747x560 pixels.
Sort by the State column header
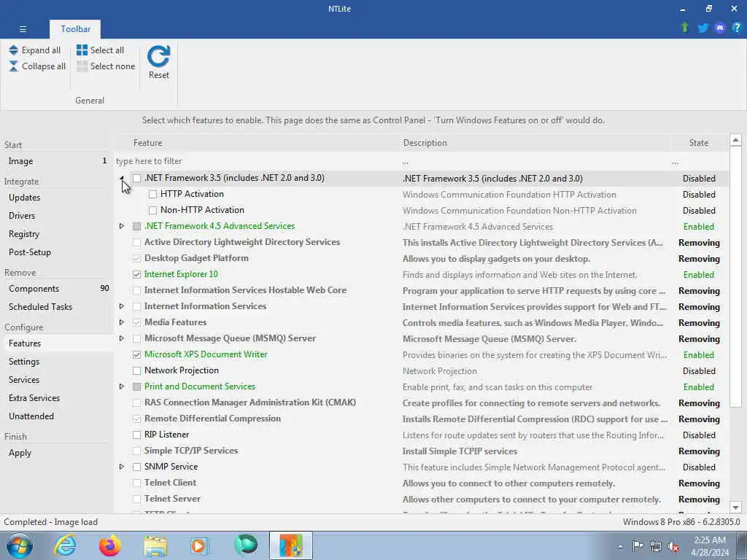pyautogui.click(x=699, y=143)
